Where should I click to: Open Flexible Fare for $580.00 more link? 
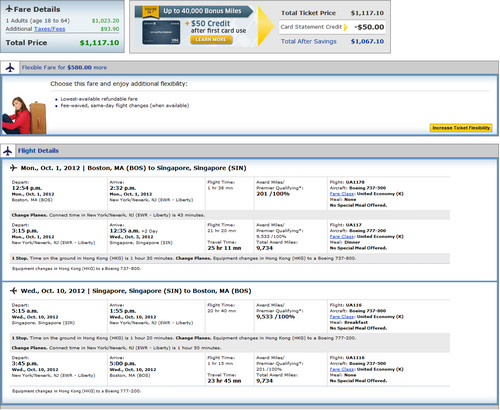pyautogui.click(x=64, y=67)
